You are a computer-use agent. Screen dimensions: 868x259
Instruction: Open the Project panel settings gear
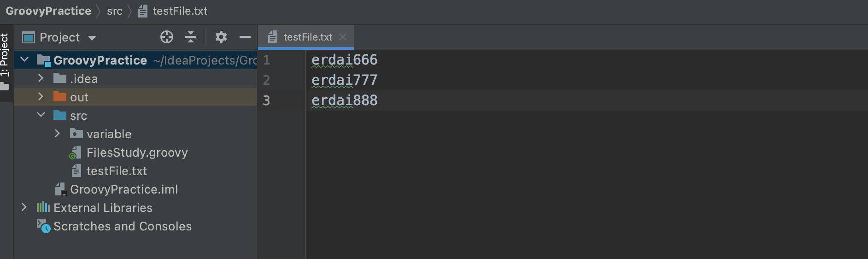click(221, 37)
